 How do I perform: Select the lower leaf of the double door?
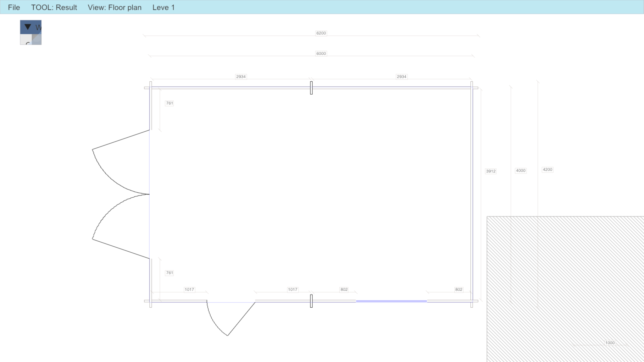coord(120,249)
